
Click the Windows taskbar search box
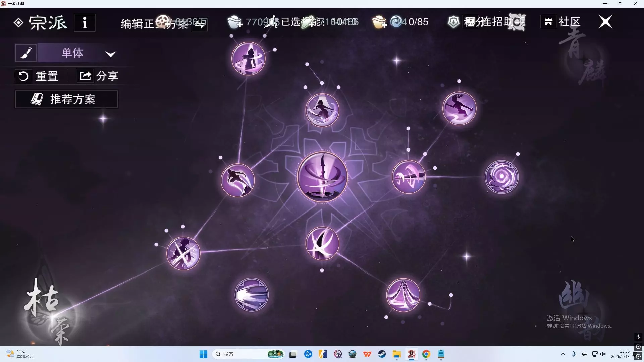pos(241,354)
